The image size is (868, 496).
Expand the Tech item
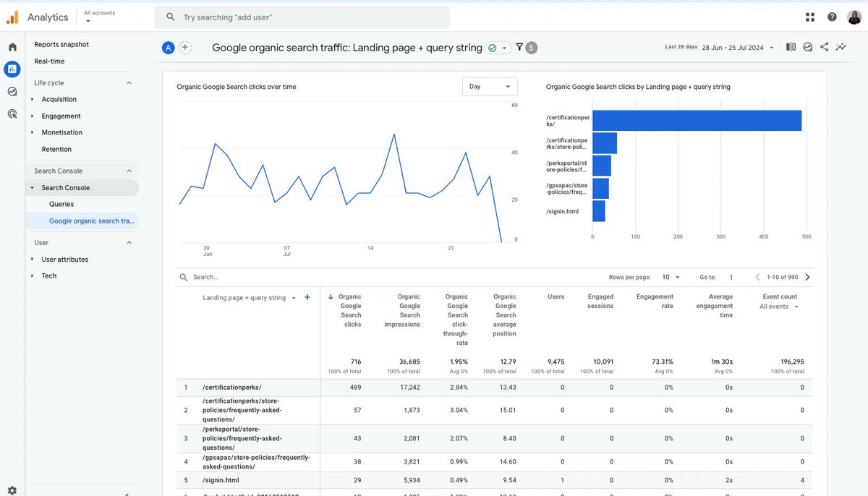coord(32,276)
